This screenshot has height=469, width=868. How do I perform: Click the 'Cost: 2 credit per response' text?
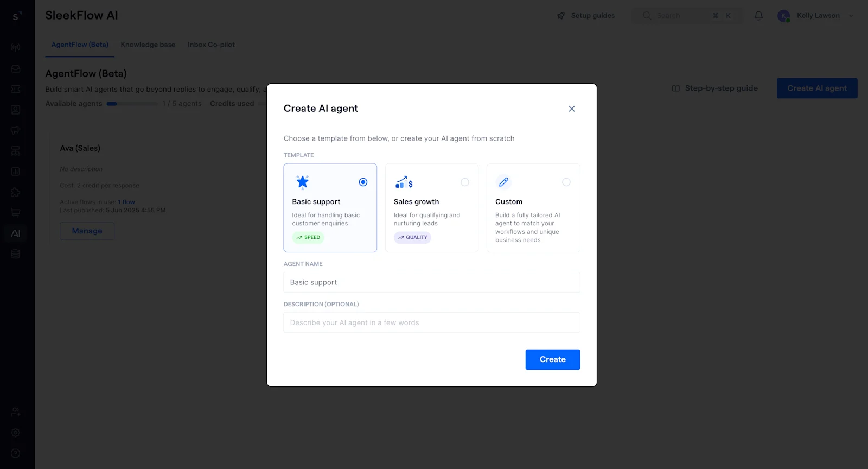pyautogui.click(x=99, y=186)
